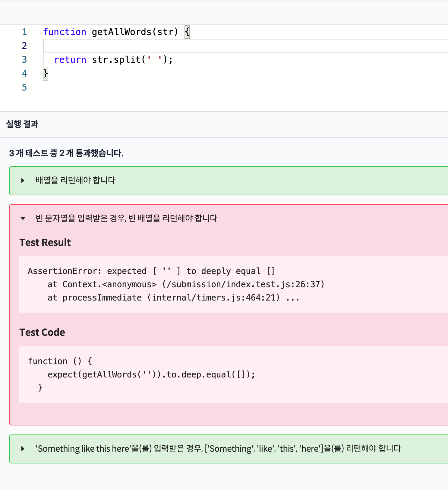The image size is (448, 490).
Task: Click 'at processImmediate' stack trace line
Action: click(x=173, y=297)
